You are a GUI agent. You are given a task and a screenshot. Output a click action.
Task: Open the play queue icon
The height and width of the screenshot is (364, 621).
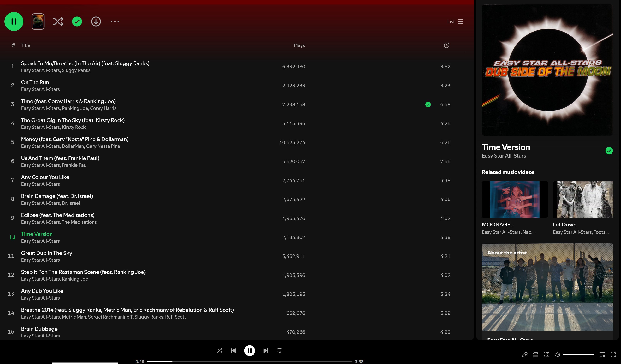click(x=535, y=355)
